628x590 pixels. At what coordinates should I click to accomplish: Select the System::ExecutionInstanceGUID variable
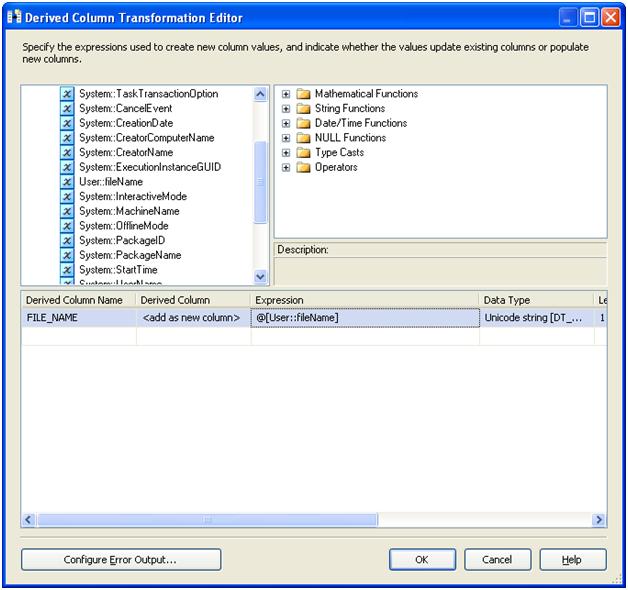pyautogui.click(x=150, y=167)
